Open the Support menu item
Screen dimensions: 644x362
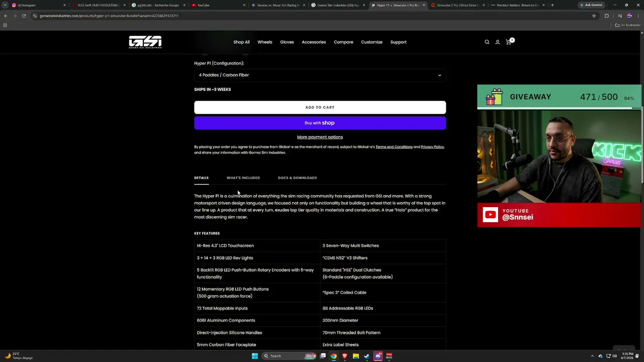tap(398, 42)
